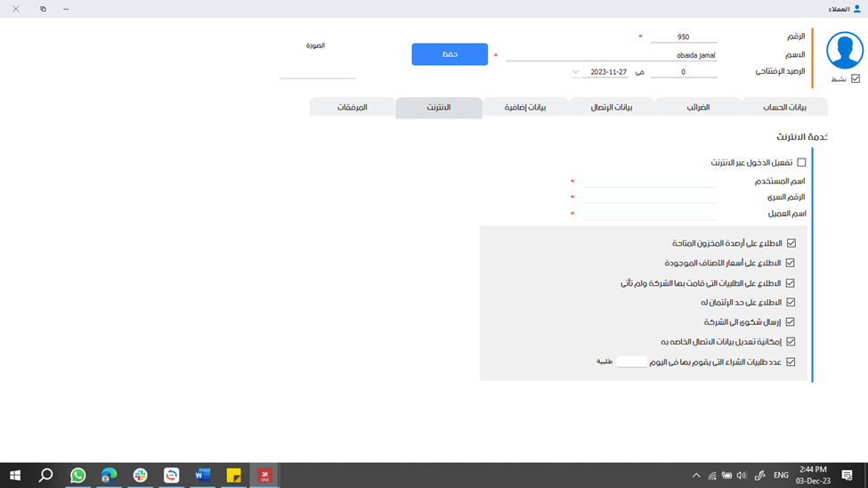The width and height of the screenshot is (868, 488).
Task: Open the red ONE app taskbar icon
Action: [264, 476]
